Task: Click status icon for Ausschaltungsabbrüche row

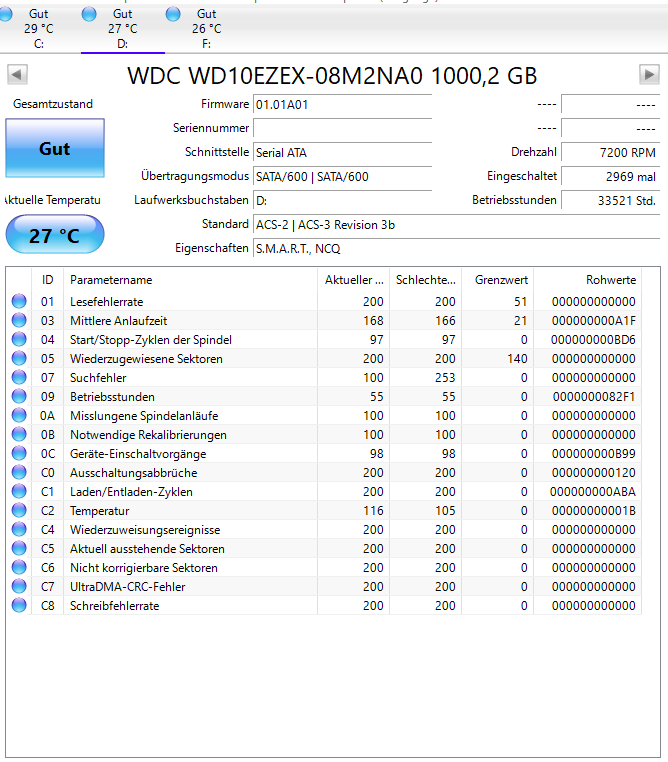Action: [x=19, y=472]
